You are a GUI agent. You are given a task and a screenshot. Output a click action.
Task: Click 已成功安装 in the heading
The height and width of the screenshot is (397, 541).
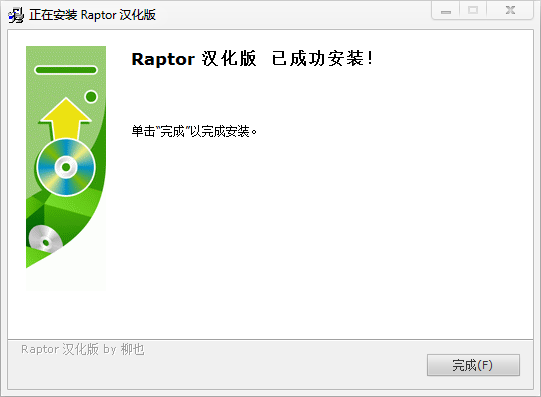[317, 58]
